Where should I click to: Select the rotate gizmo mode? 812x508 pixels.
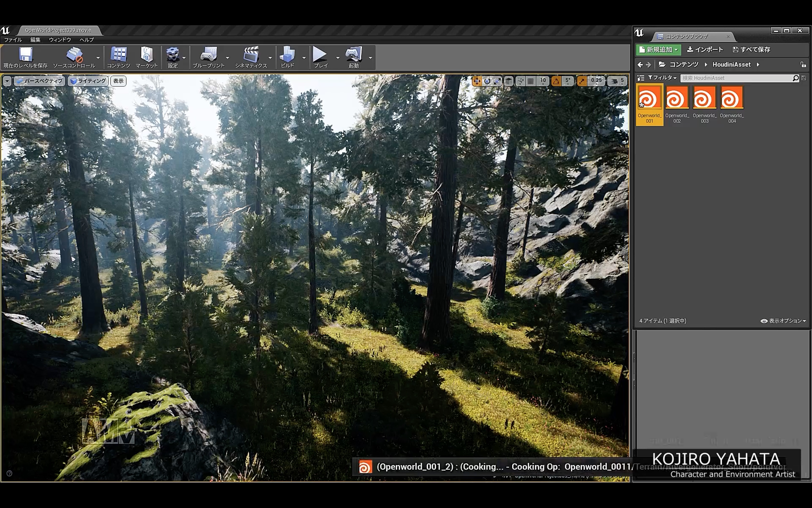click(487, 81)
